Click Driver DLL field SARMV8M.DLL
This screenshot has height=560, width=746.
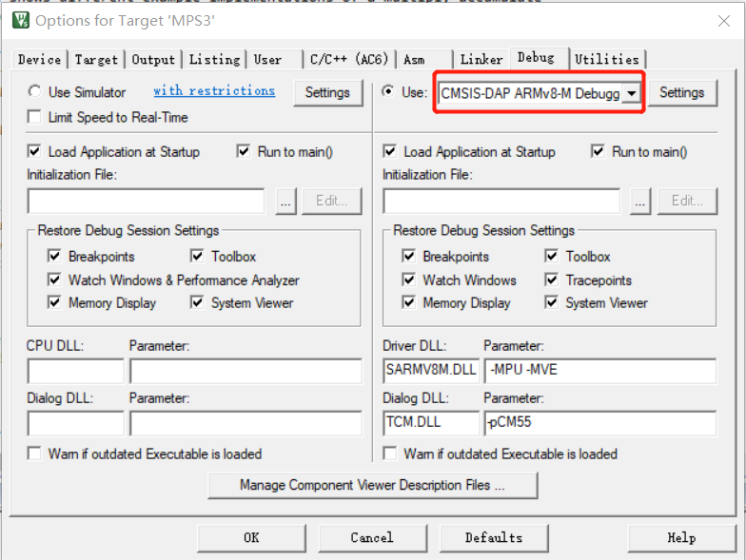point(431,371)
